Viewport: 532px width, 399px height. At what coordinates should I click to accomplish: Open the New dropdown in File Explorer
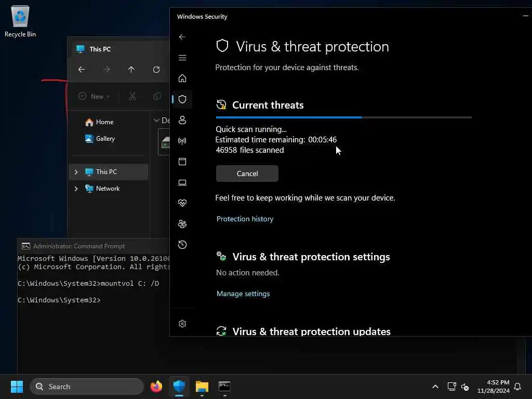(x=94, y=96)
